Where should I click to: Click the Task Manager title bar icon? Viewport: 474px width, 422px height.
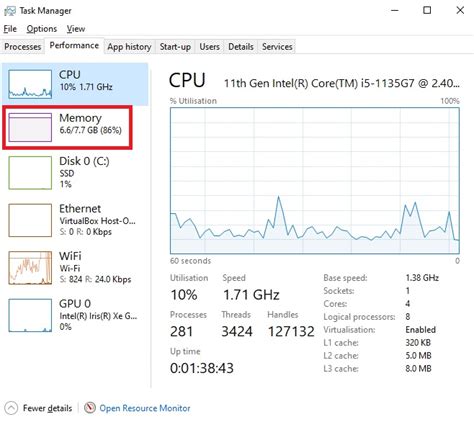click(10, 11)
